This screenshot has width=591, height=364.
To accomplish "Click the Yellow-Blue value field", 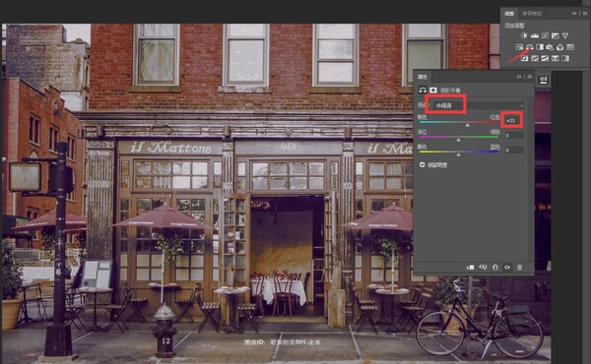I will click(514, 151).
